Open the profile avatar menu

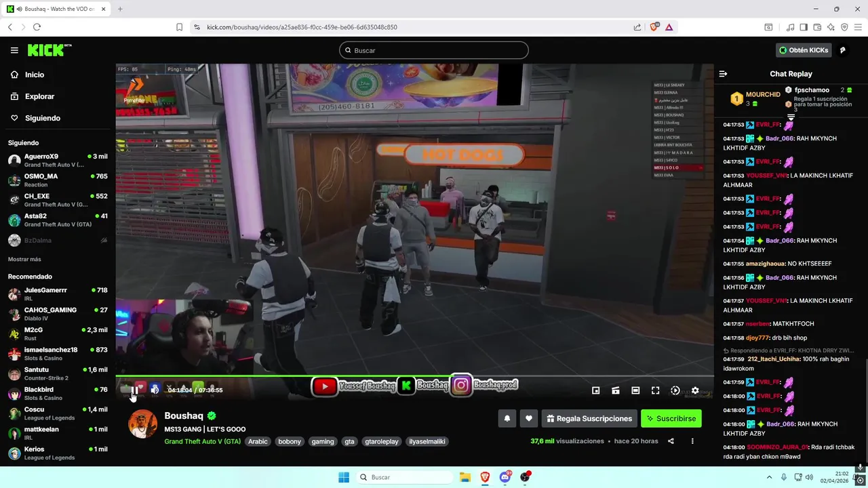(843, 50)
